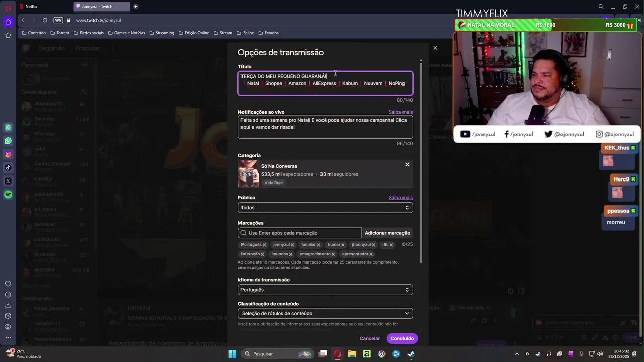Remove the jhonnyzul tag
This screenshot has width=644, height=362.
point(373,245)
